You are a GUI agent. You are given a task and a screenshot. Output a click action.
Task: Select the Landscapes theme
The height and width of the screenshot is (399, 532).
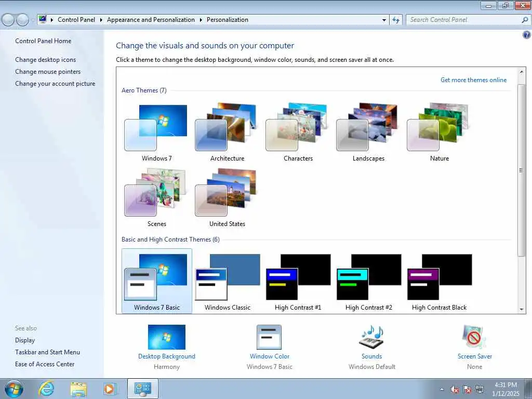click(368, 132)
